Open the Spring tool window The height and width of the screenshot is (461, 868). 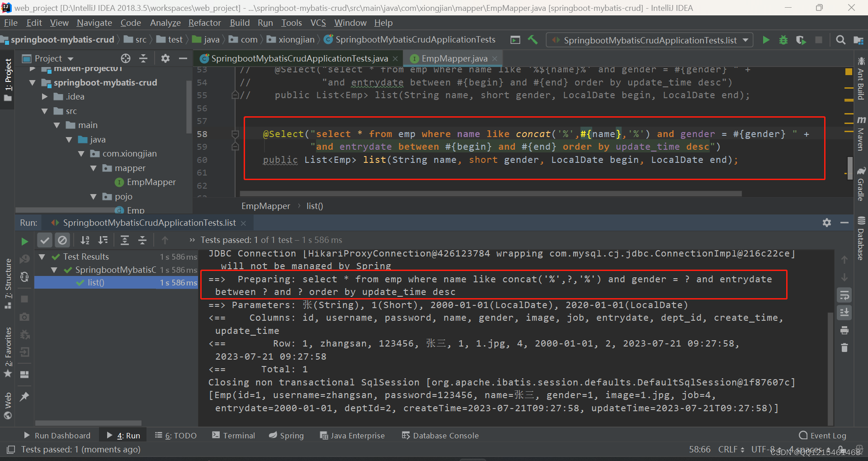pos(286,435)
